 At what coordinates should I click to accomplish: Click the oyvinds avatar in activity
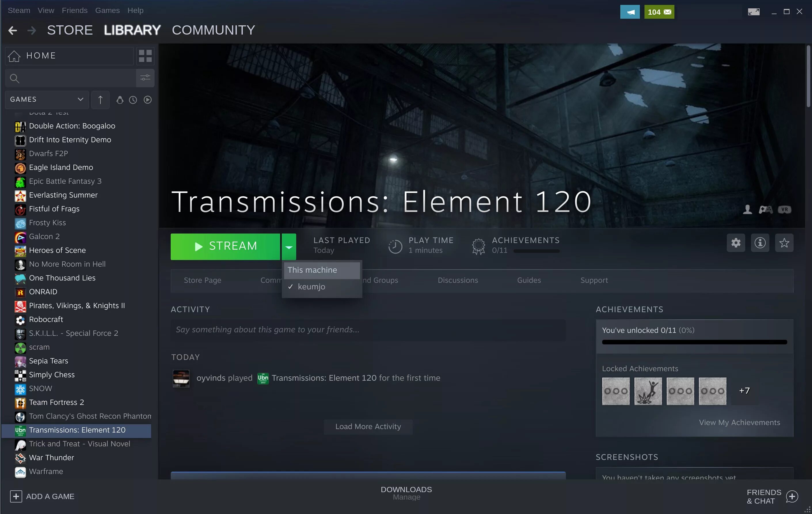[181, 378]
